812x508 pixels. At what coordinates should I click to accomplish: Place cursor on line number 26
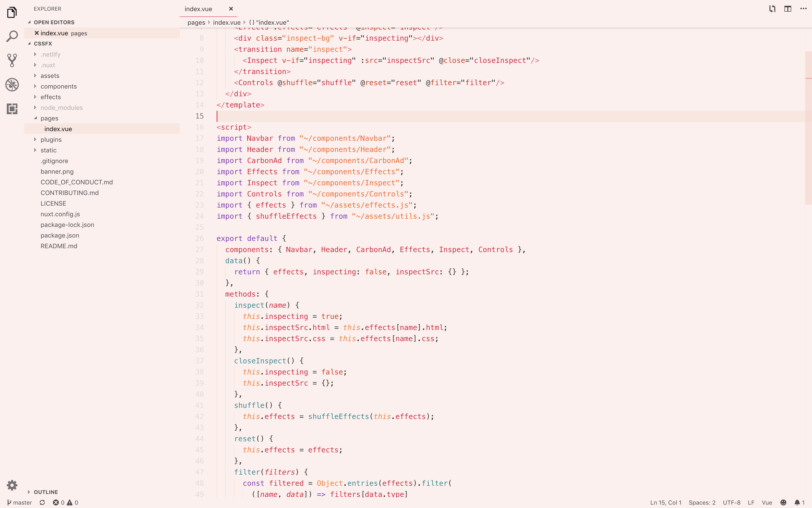[200, 238]
